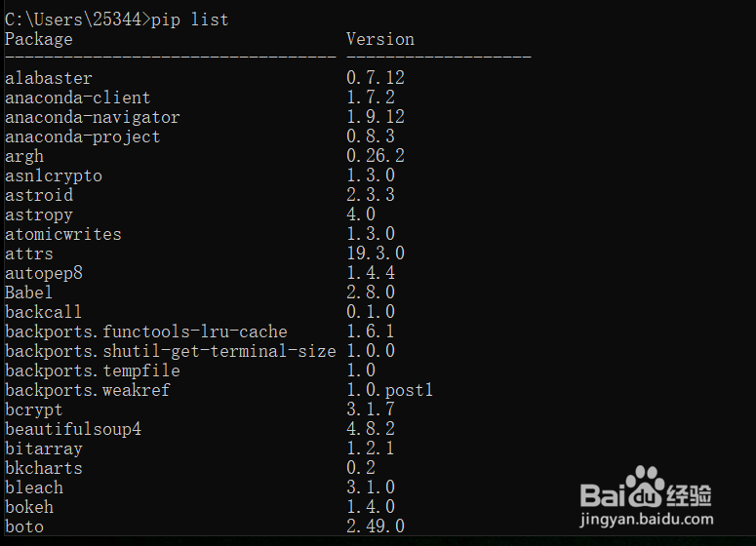Select the backports.weakref version 1.0.post1
Screen dimensions: 756x546
[390, 390]
